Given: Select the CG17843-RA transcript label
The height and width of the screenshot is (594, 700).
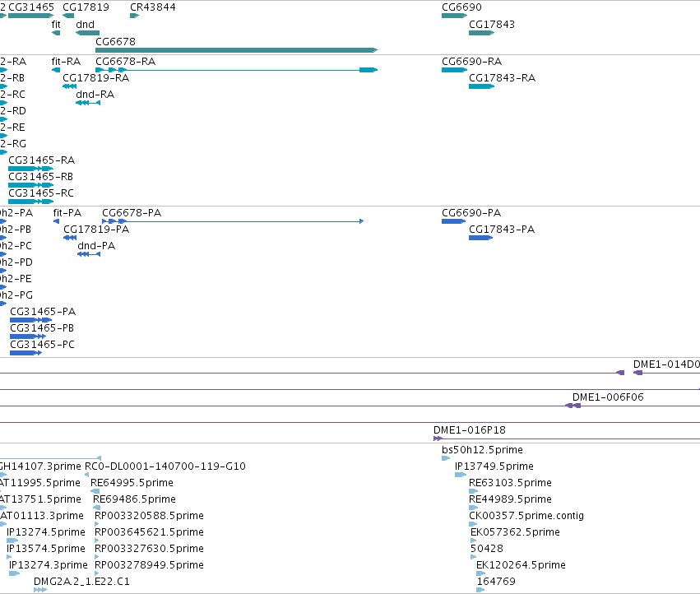Looking at the screenshot, I should 502,77.
